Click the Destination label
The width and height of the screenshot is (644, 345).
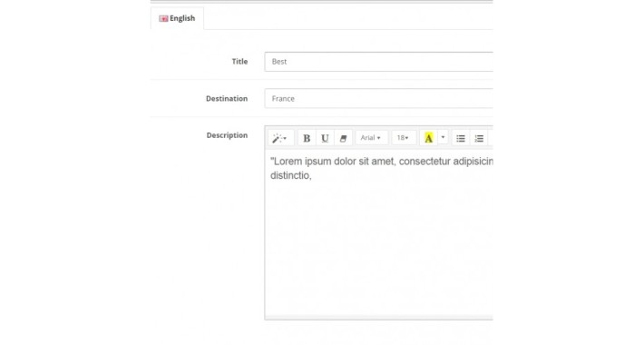tap(227, 99)
